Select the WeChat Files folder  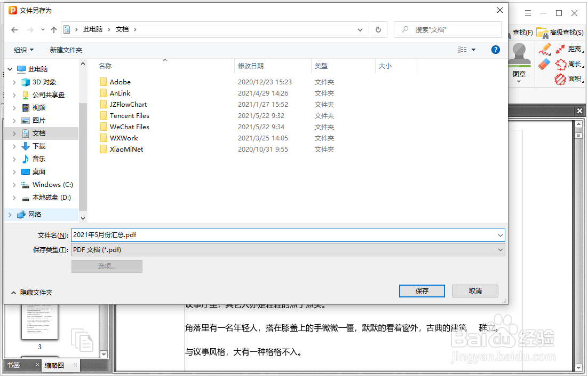pyautogui.click(x=129, y=127)
